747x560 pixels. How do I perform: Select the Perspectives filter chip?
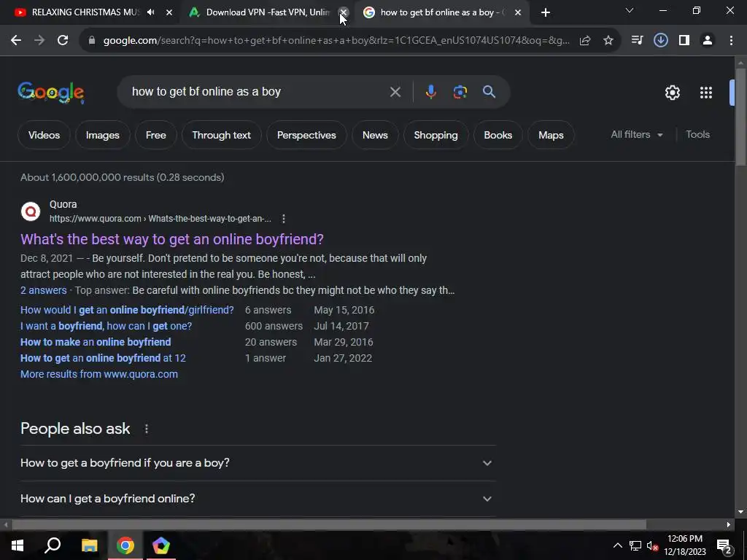[306, 135]
